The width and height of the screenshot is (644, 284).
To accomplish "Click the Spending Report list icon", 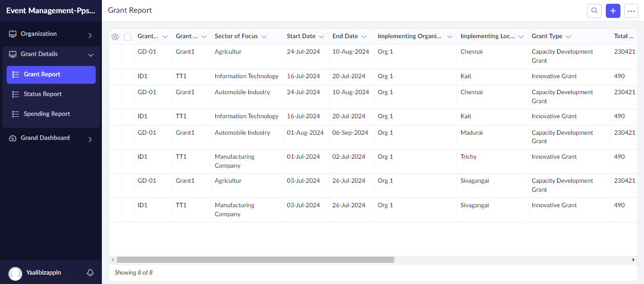I will (16, 114).
